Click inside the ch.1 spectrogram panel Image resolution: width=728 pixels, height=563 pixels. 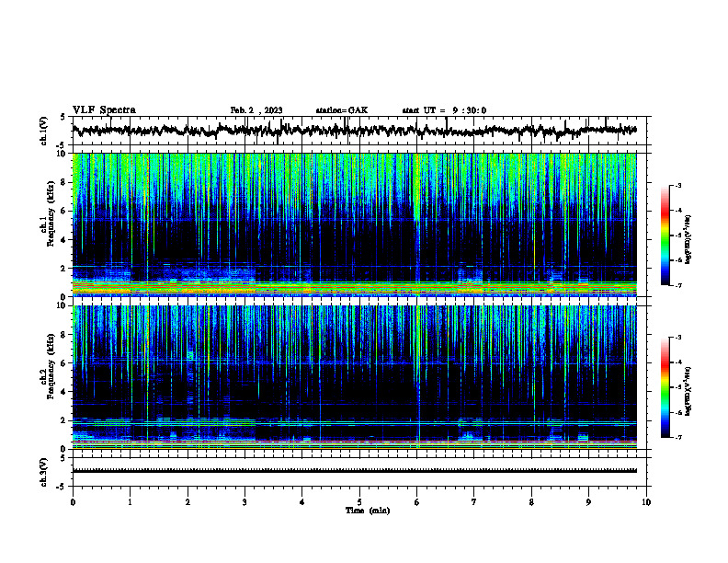coord(354,224)
